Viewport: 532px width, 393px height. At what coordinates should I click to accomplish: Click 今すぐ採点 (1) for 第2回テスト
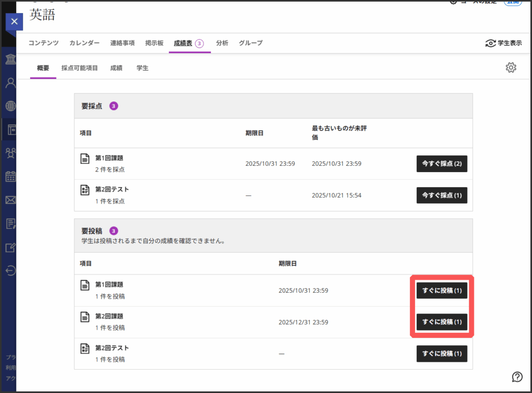pyautogui.click(x=442, y=195)
